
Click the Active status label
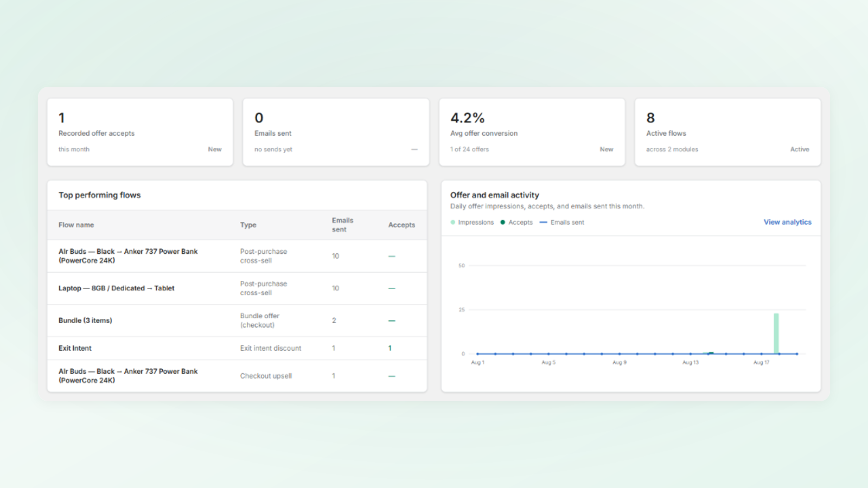[800, 149]
